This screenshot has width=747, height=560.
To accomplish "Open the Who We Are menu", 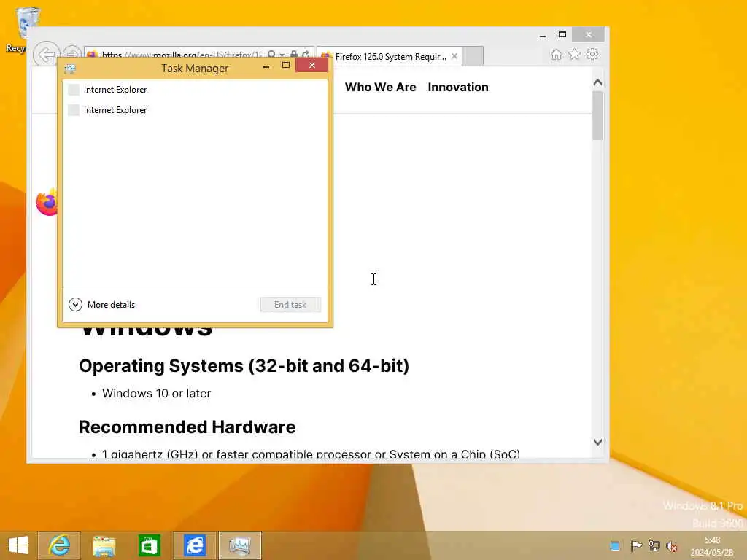I will (x=381, y=87).
